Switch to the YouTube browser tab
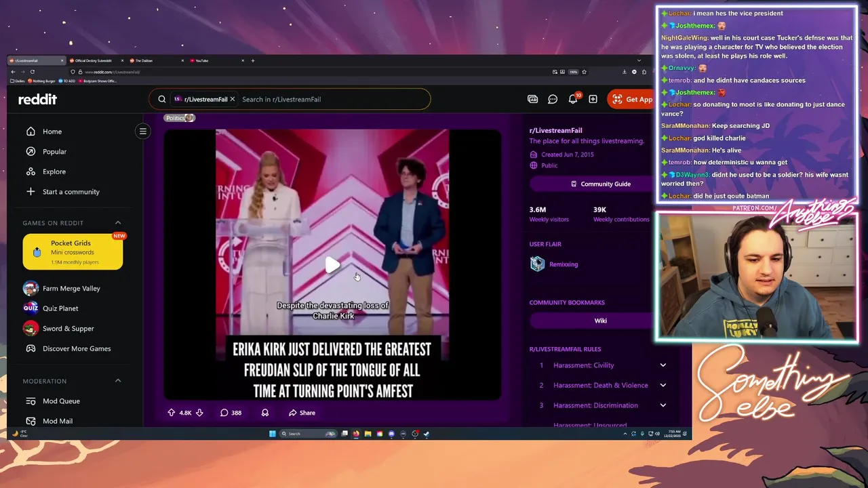Image resolution: width=868 pixels, height=488 pixels. [216, 60]
